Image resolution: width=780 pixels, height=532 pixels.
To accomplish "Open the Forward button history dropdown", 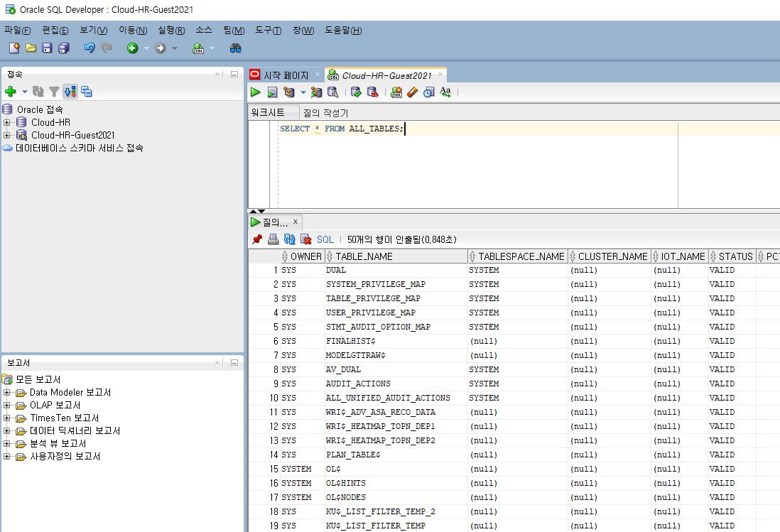I will pyautogui.click(x=175, y=48).
